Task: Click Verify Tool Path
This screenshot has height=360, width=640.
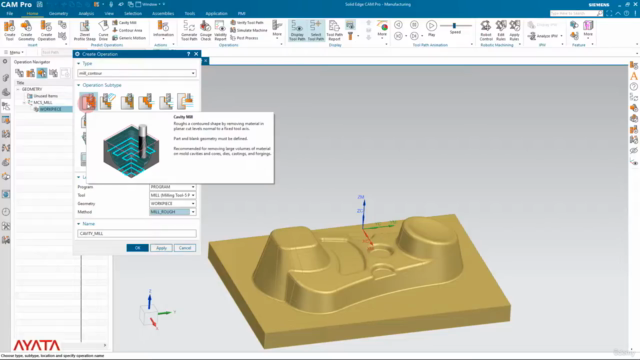Action: coord(247,22)
